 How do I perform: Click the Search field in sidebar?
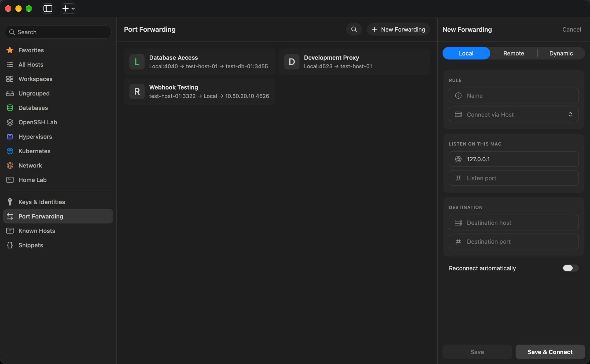coord(58,32)
